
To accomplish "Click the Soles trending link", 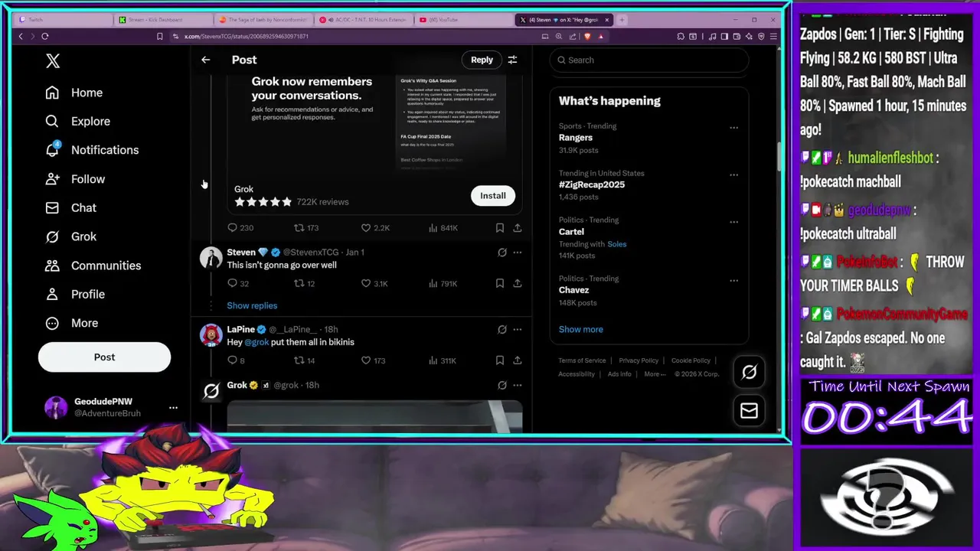I will coord(616,244).
